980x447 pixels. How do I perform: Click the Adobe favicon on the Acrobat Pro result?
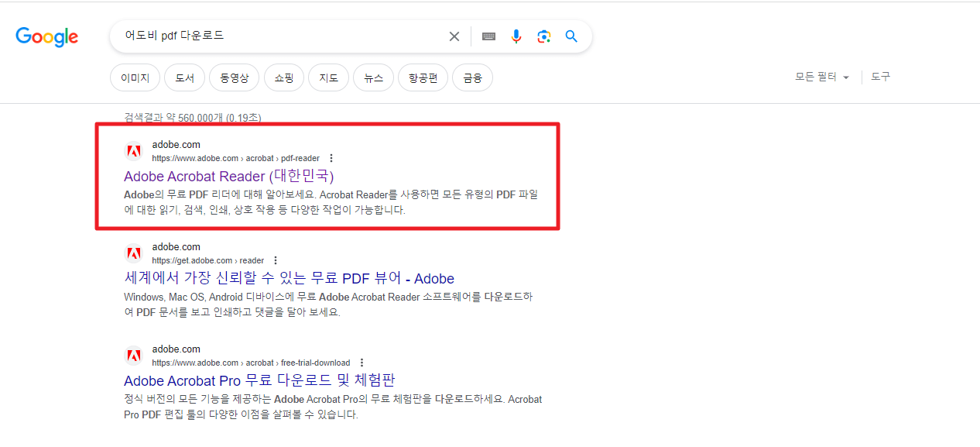(134, 355)
